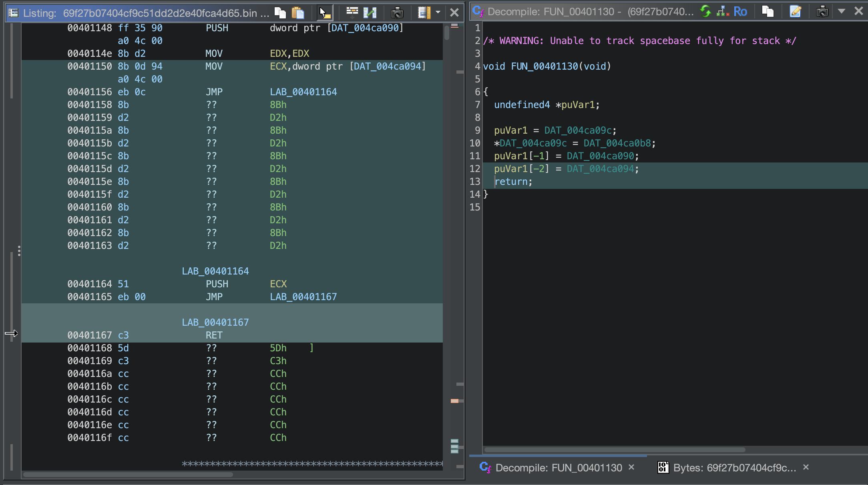Image resolution: width=868 pixels, height=485 pixels.
Task: Click the pencil edit icon in Decompile
Action: [x=795, y=11]
